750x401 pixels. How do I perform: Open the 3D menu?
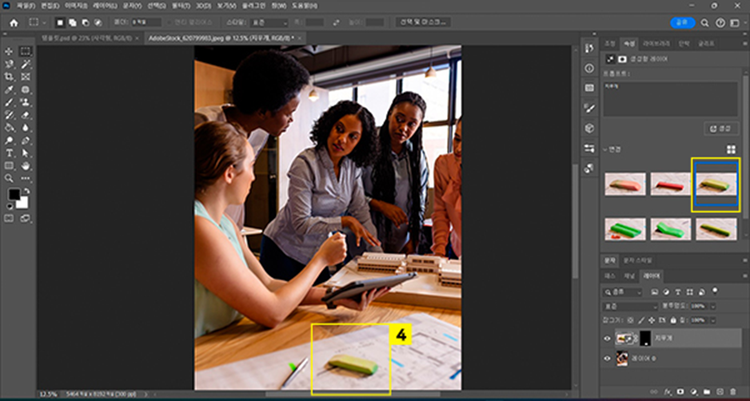click(202, 6)
